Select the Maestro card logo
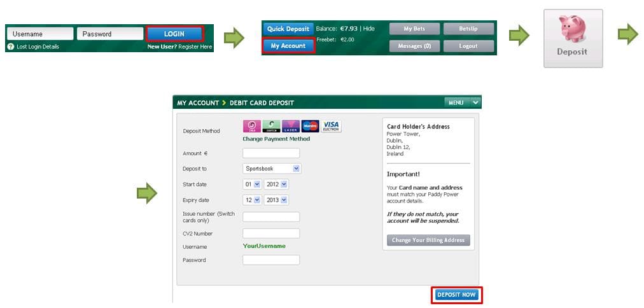Image resolution: width=644 pixels, height=308 pixels. coord(310,126)
